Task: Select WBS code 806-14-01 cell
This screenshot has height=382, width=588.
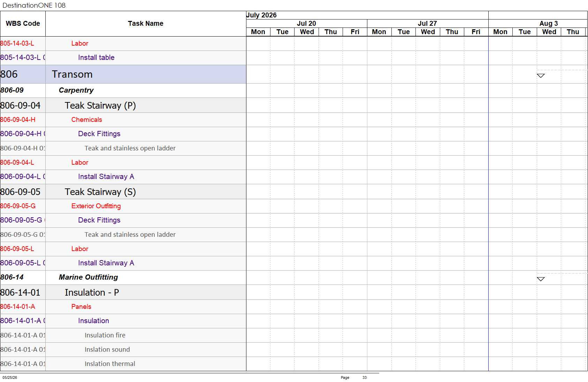Action: pyautogui.click(x=23, y=292)
